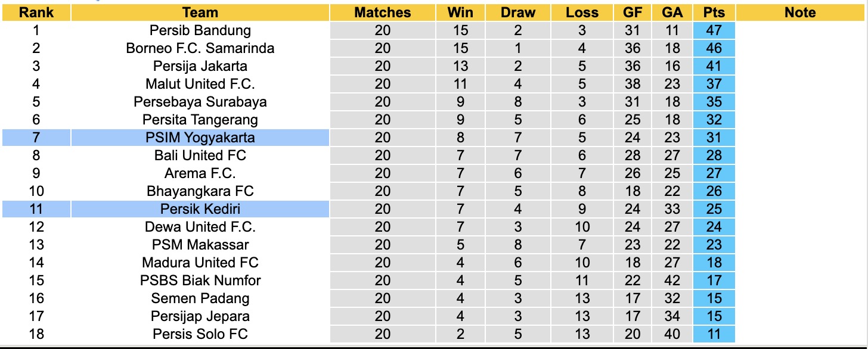Select the Bali United FC team

click(x=200, y=155)
